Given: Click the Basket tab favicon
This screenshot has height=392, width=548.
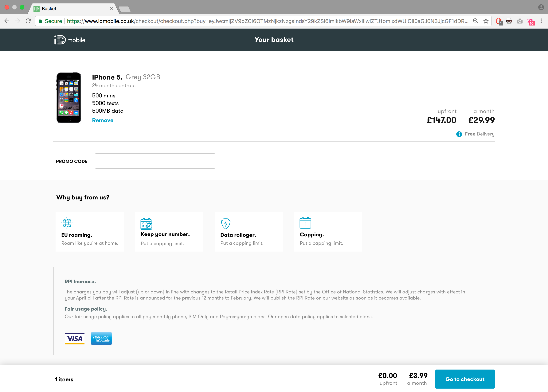Looking at the screenshot, I should coord(36,9).
